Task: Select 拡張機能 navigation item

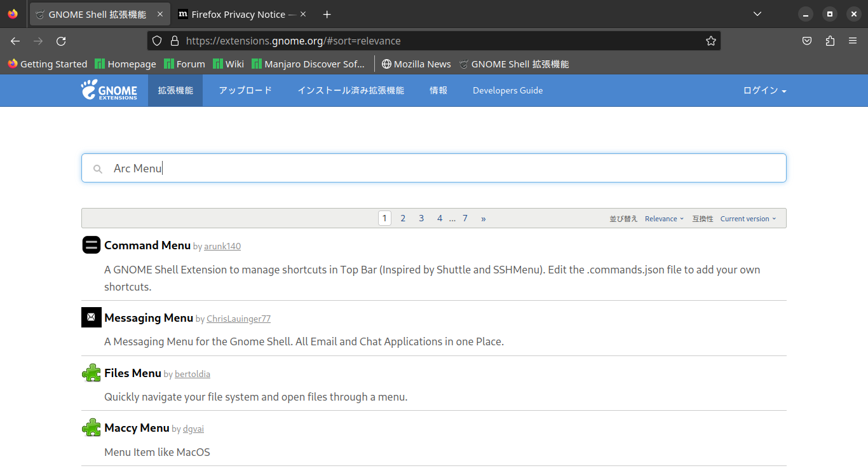Action: 175,90
